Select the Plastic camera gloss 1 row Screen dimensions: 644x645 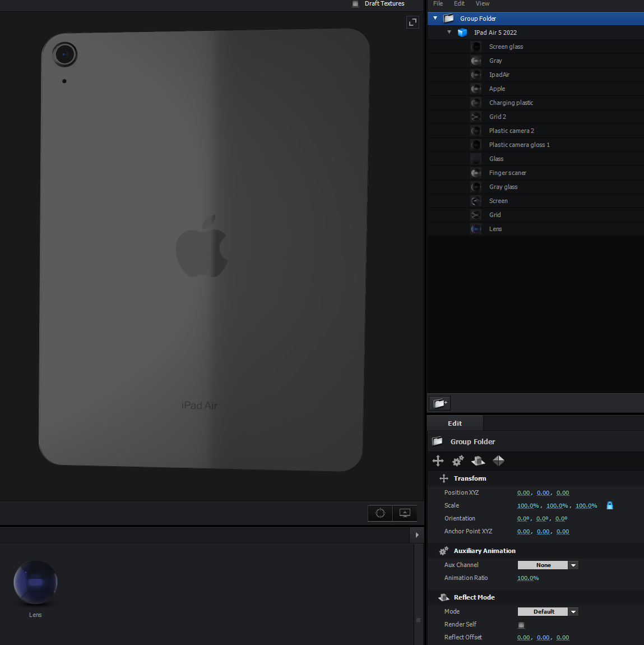tap(535, 144)
